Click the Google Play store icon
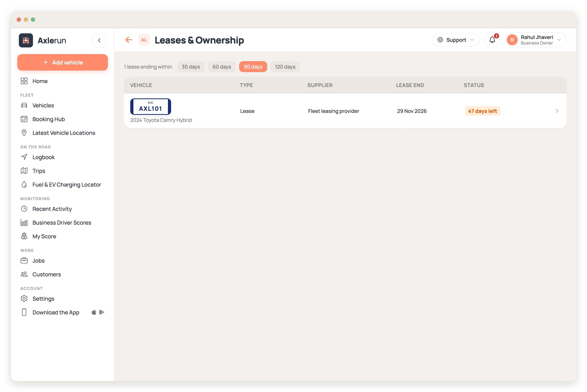 pyautogui.click(x=102, y=312)
